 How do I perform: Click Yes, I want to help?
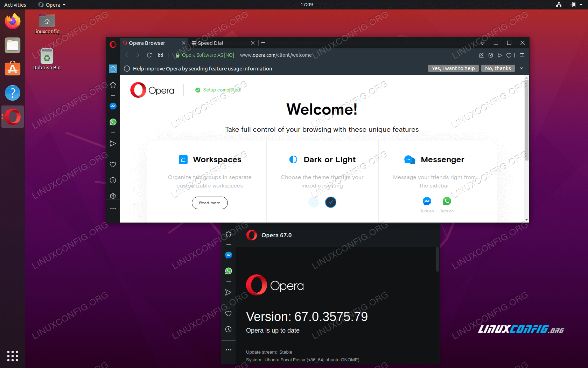tap(453, 68)
